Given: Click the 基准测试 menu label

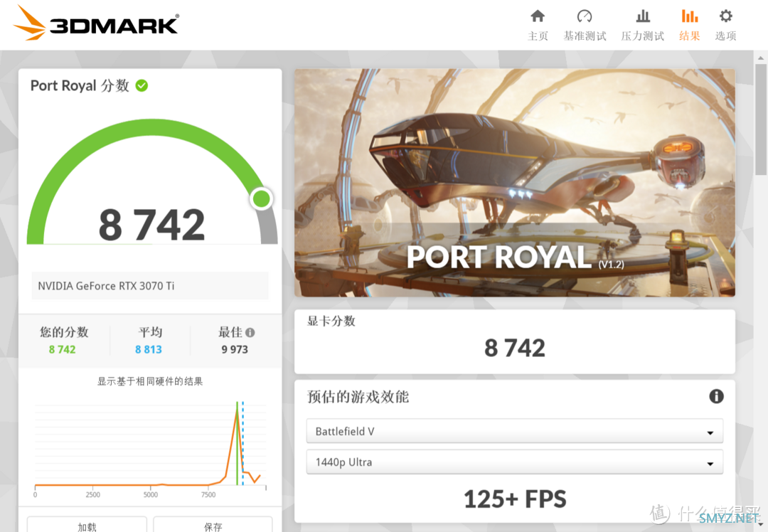Looking at the screenshot, I should [x=585, y=36].
